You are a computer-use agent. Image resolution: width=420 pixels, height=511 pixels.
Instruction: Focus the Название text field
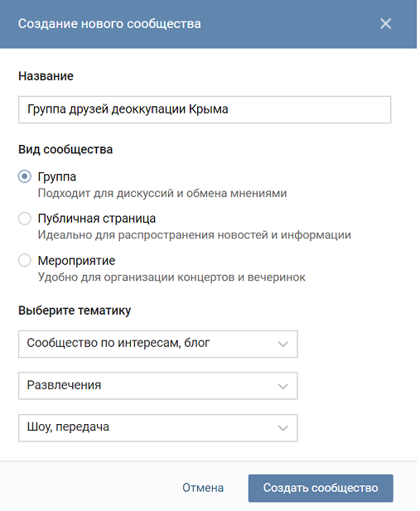[x=205, y=109]
